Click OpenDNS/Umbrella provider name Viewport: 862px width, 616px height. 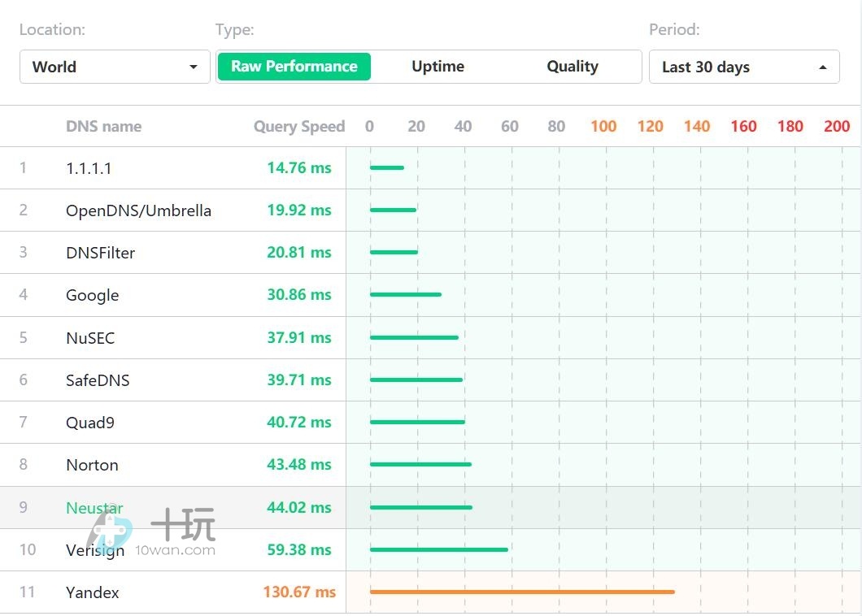point(138,210)
